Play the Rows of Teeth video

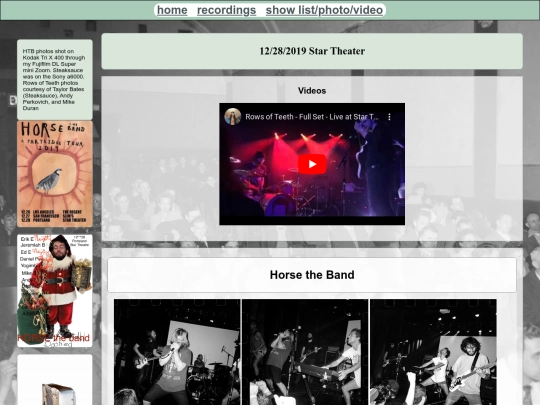coord(312,164)
